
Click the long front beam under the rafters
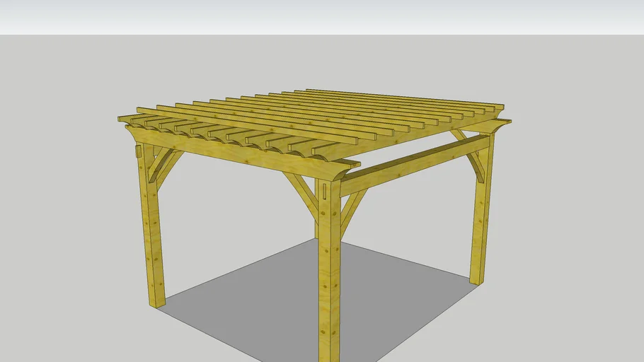click(x=234, y=156)
